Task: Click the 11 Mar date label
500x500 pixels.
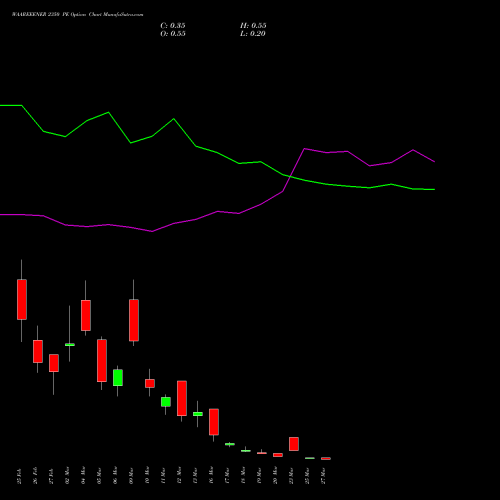Action: point(163,476)
